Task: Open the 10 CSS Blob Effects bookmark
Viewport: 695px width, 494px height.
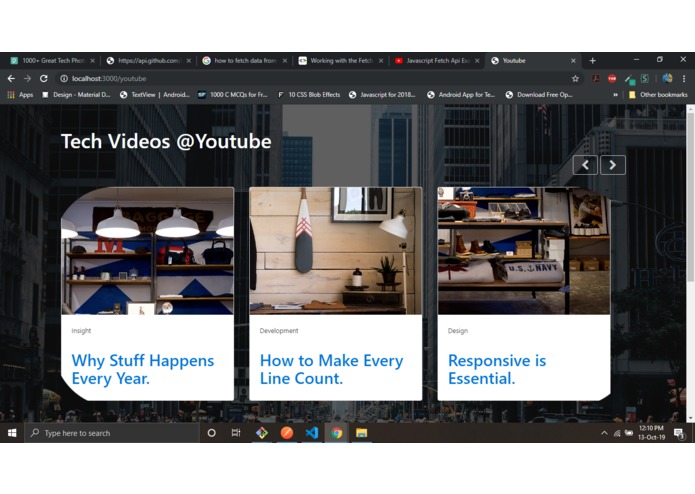Action: tap(309, 95)
